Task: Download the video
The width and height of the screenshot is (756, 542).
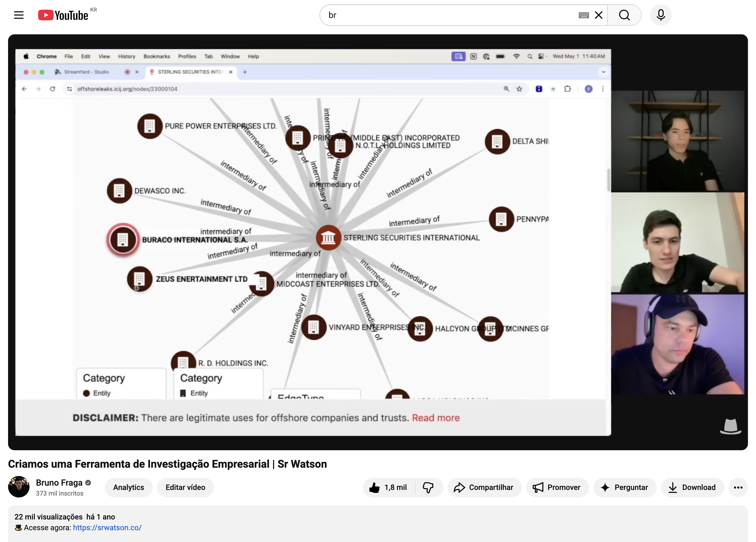Action: [692, 487]
